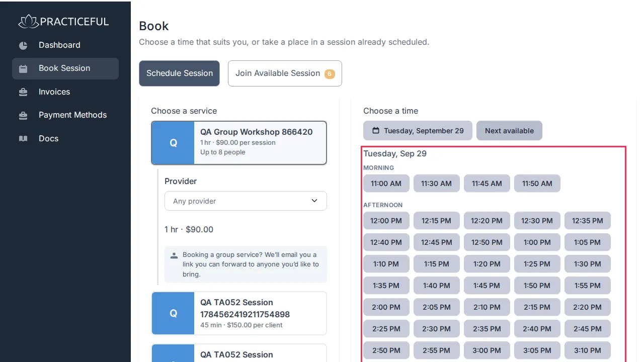Pick the 2:00 PM time slot
Screen dimensions: 644x362
[386, 307]
